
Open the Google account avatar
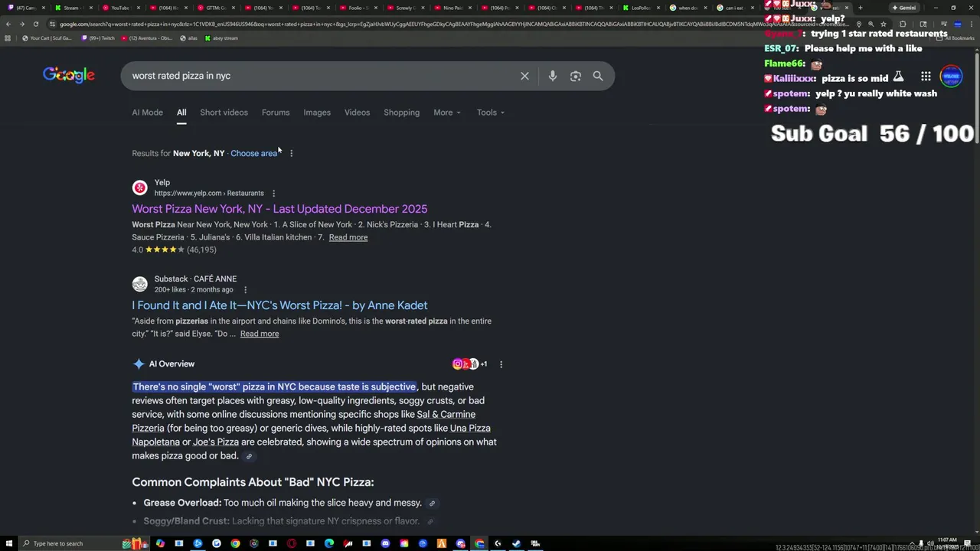pos(952,77)
